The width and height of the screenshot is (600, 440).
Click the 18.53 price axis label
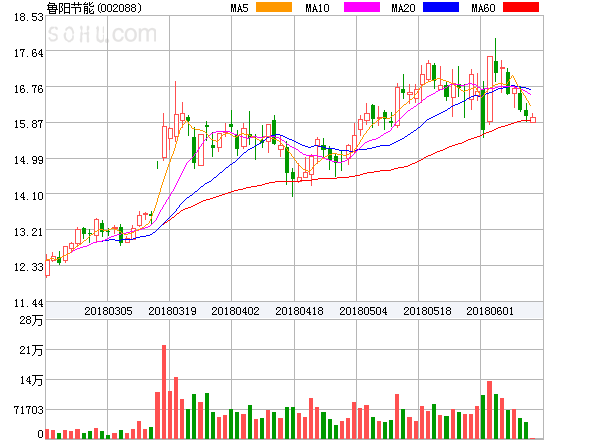[29, 17]
